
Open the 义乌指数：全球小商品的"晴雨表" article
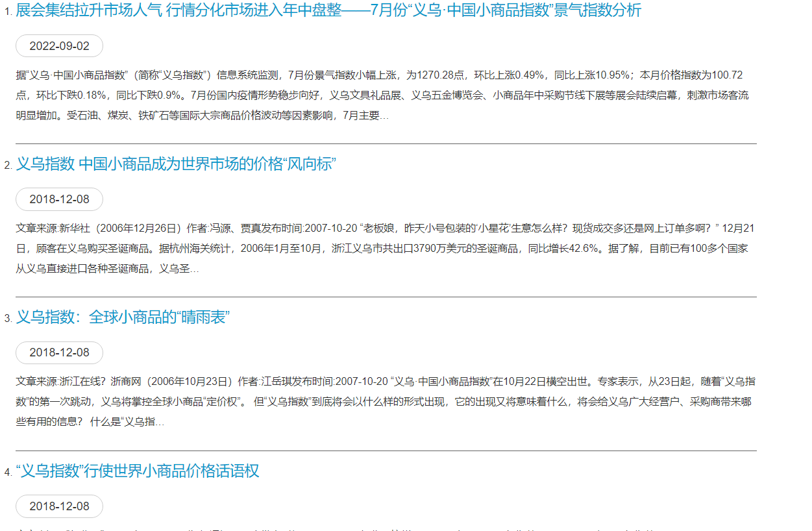click(x=123, y=317)
